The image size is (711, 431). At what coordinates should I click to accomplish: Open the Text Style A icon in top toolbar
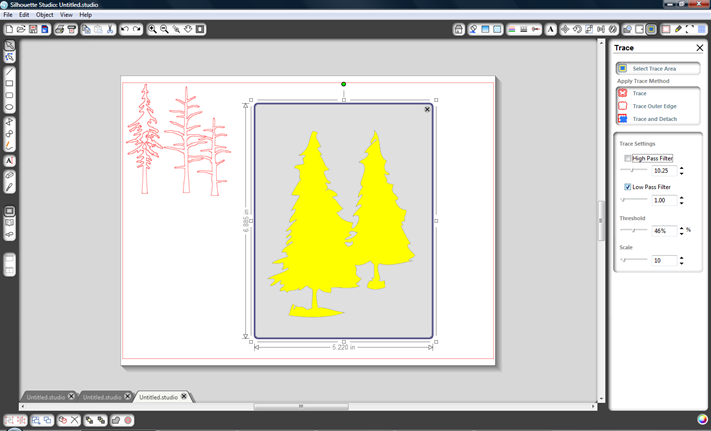coord(550,29)
